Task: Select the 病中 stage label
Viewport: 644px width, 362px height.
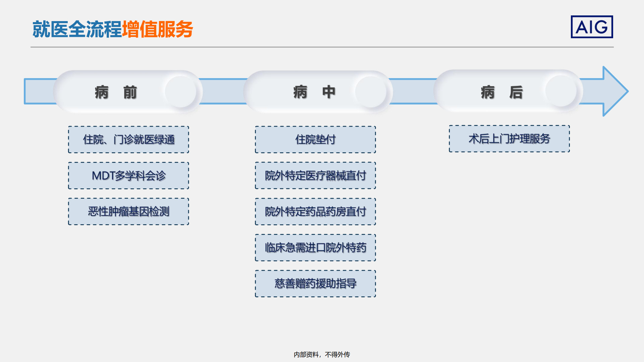Action: (314, 92)
